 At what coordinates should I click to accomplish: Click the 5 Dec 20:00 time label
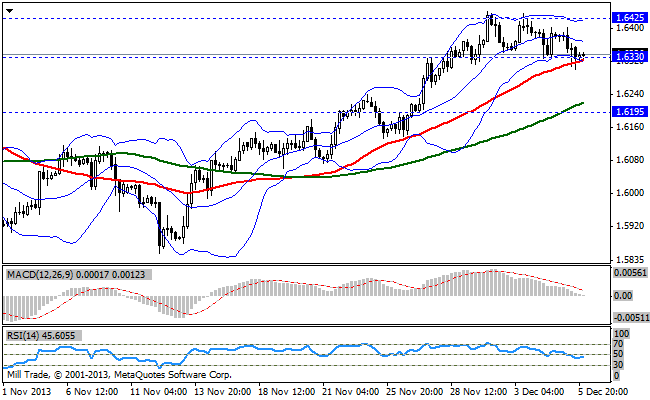(604, 392)
